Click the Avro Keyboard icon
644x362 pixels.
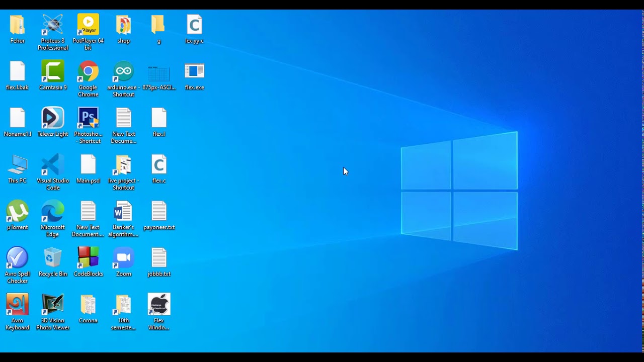[18, 305]
